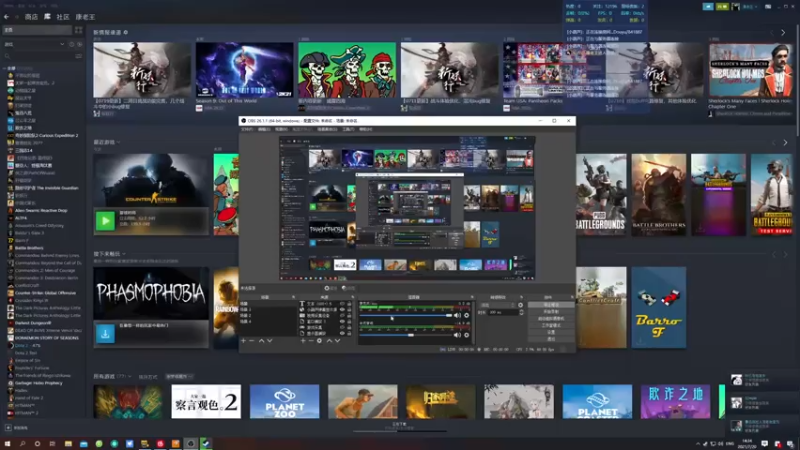Open the Battle Brothers cover thumbnail
Screen dimensions: 800x450
[x=659, y=194]
